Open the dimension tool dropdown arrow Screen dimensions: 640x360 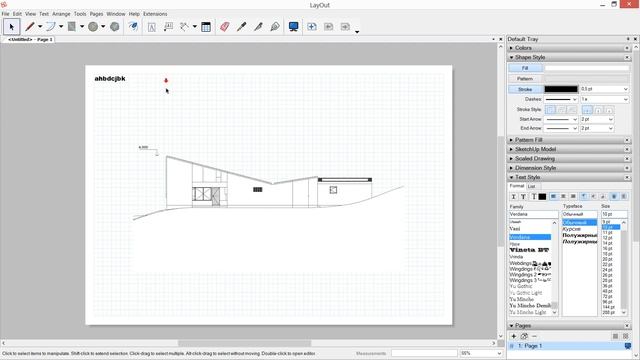pos(195,27)
